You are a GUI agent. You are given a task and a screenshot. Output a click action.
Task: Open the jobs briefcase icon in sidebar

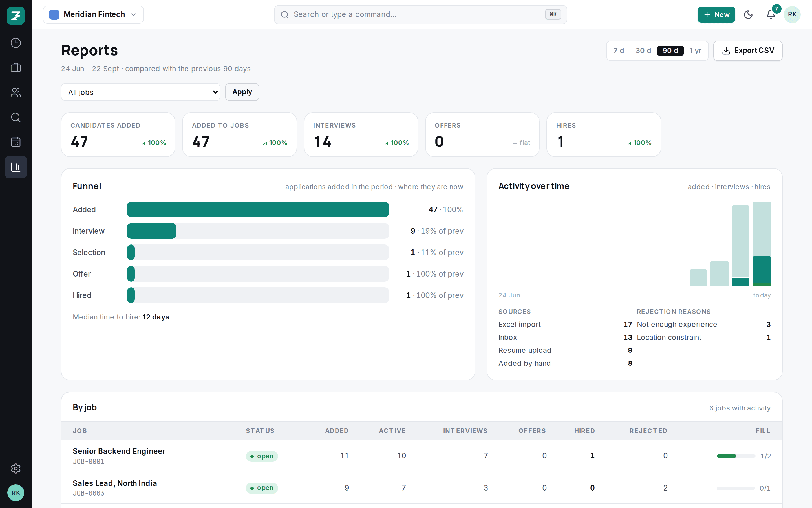coord(16,67)
